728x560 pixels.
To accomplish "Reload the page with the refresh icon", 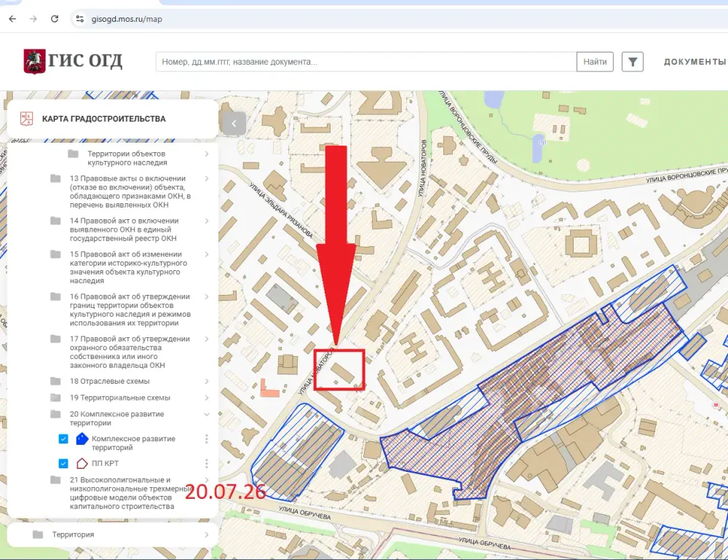I will (x=55, y=19).
